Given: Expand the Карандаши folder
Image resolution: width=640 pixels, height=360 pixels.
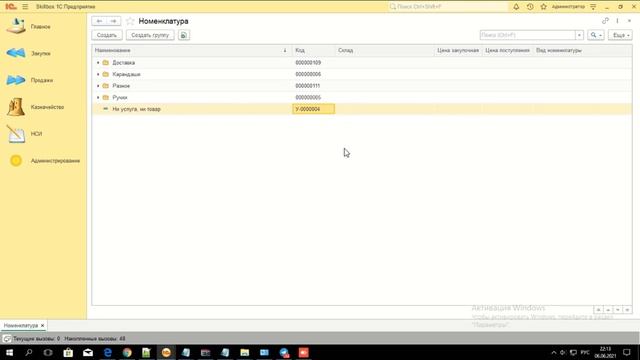Looking at the screenshot, I should coord(98,74).
